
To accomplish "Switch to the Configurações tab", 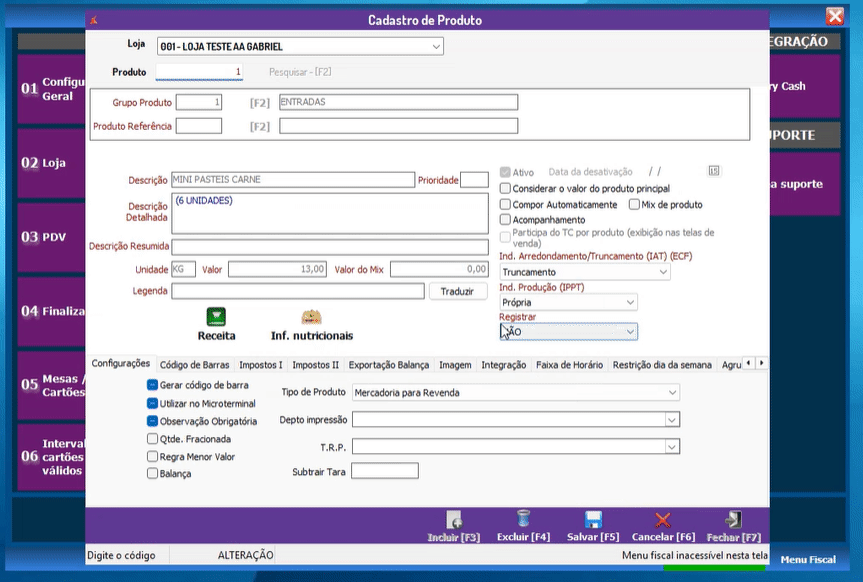I will 121,363.
